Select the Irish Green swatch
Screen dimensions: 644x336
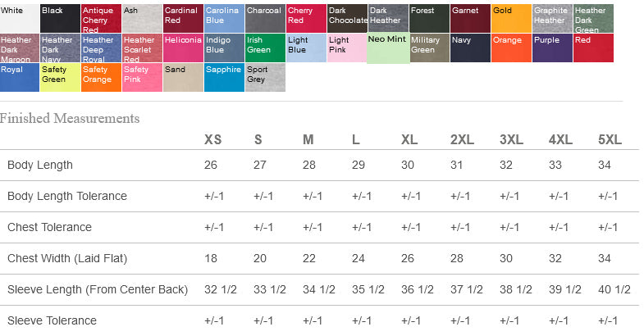coord(265,48)
